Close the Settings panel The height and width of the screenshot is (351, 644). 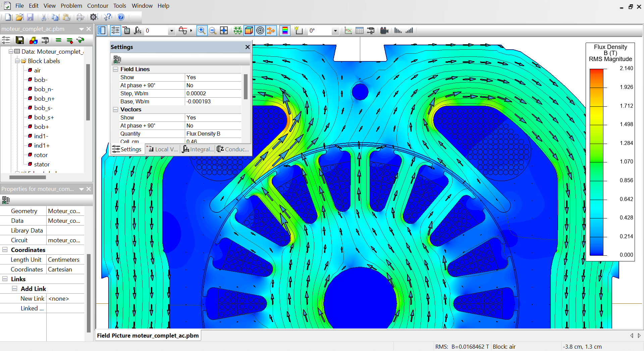248,47
